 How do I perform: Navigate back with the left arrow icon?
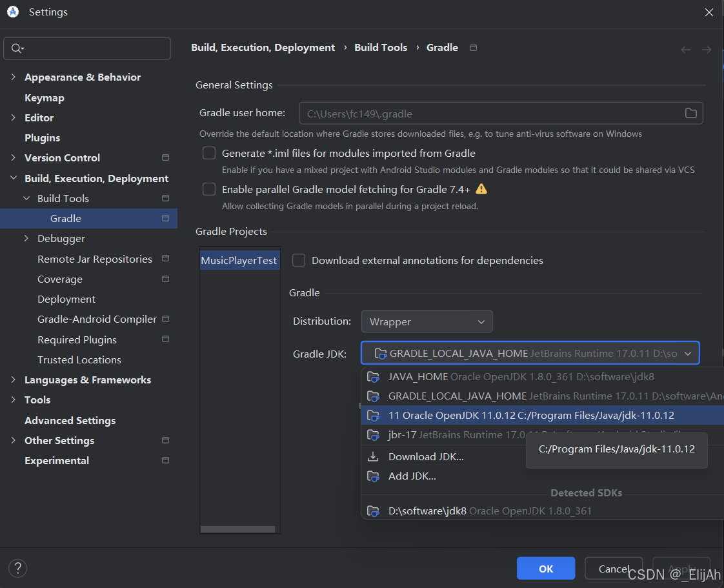(686, 50)
